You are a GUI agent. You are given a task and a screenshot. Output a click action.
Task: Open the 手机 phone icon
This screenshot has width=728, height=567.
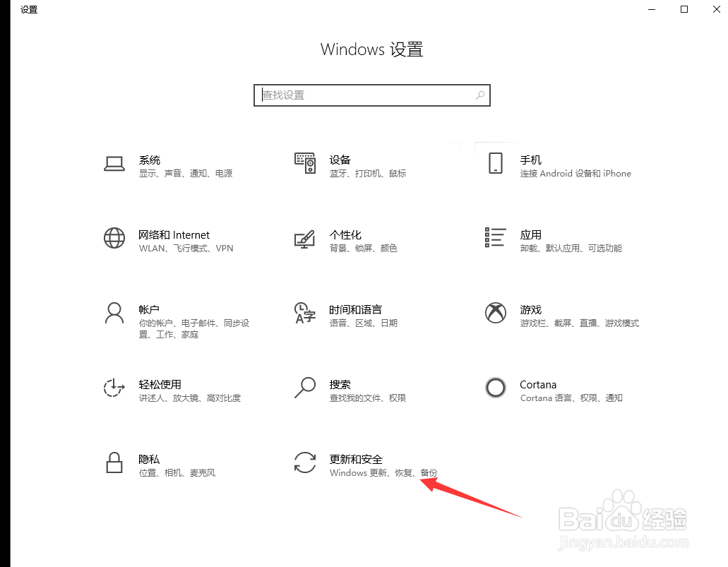(x=496, y=163)
